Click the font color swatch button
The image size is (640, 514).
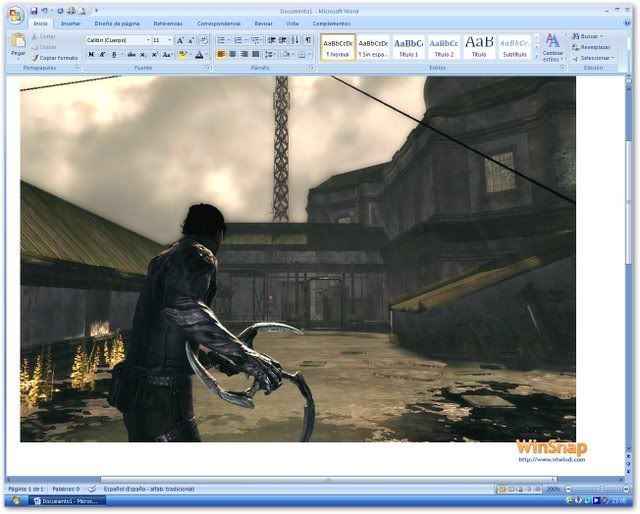[x=199, y=54]
